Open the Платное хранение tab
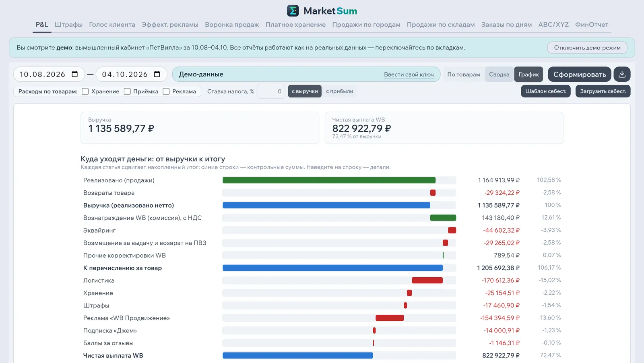Screen dimensions: 644x363 [295, 25]
